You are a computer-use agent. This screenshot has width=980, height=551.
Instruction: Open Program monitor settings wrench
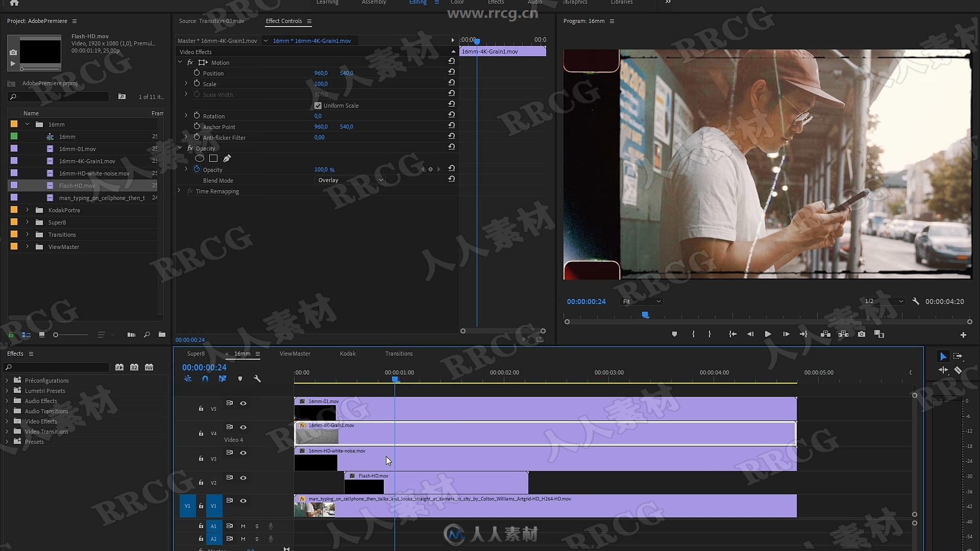(916, 302)
